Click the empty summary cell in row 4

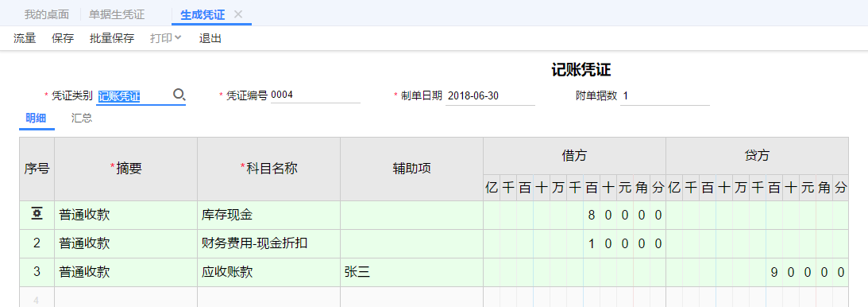[126, 297]
